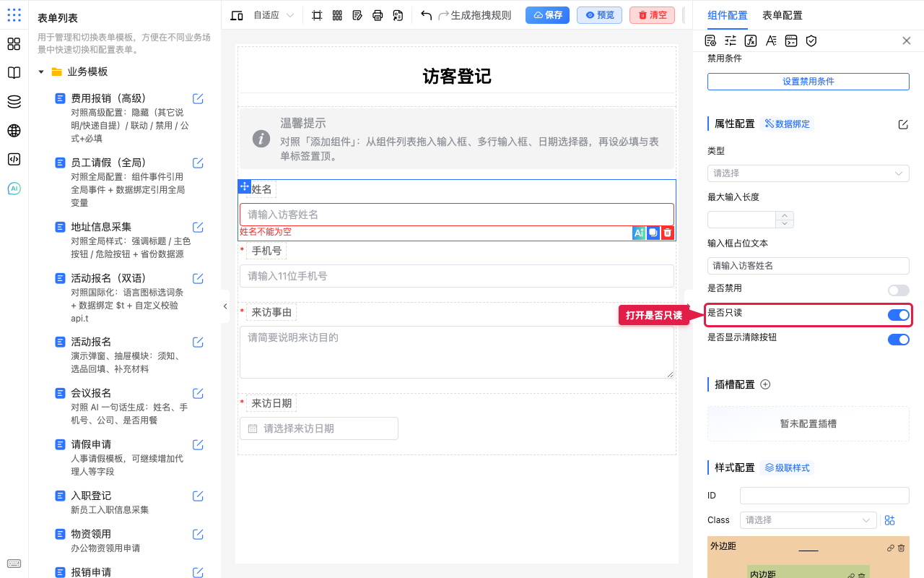924x578 pixels.
Task: Click the add-class icon beside Class dropdown
Action: (889, 520)
